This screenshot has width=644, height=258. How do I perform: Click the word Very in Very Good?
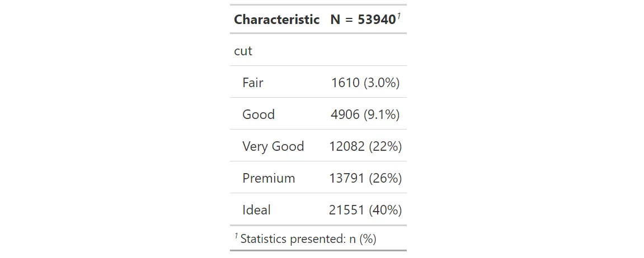(x=254, y=146)
